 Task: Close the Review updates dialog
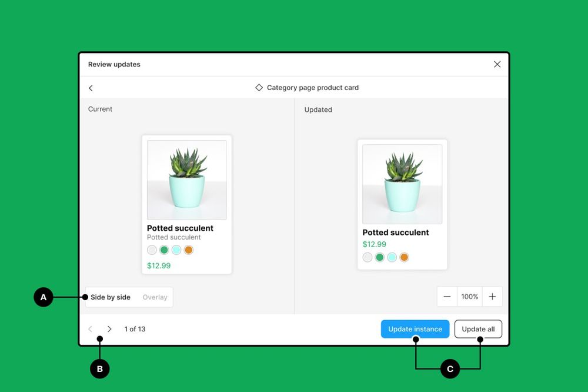[497, 64]
